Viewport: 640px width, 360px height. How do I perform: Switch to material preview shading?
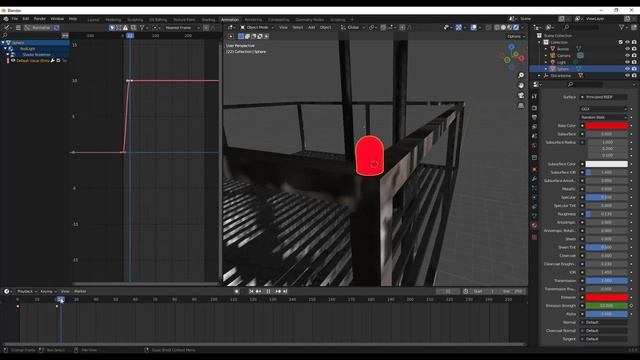509,27
